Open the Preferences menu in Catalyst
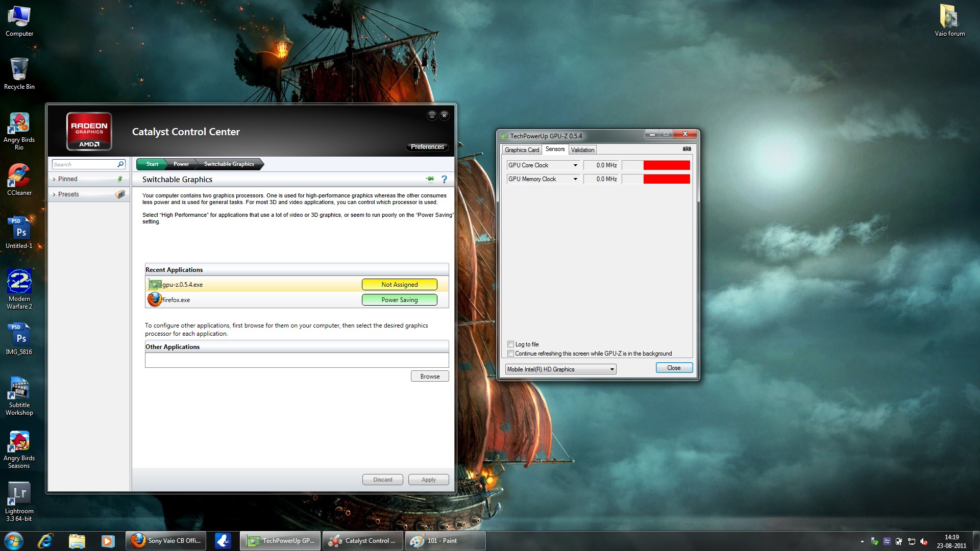This screenshot has width=980, height=551. pos(427,147)
